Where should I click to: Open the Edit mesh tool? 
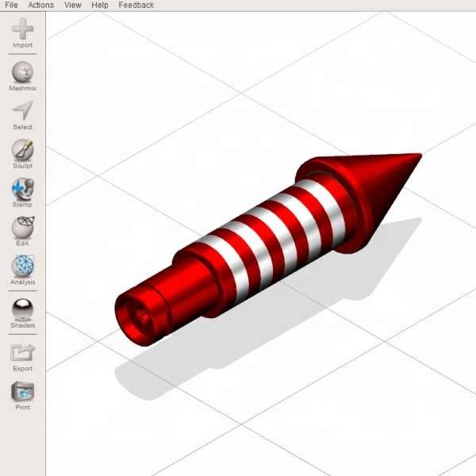23,227
